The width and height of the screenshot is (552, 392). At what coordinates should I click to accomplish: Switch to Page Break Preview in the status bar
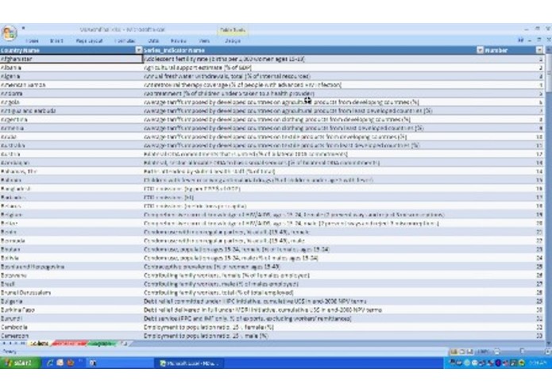pos(470,352)
